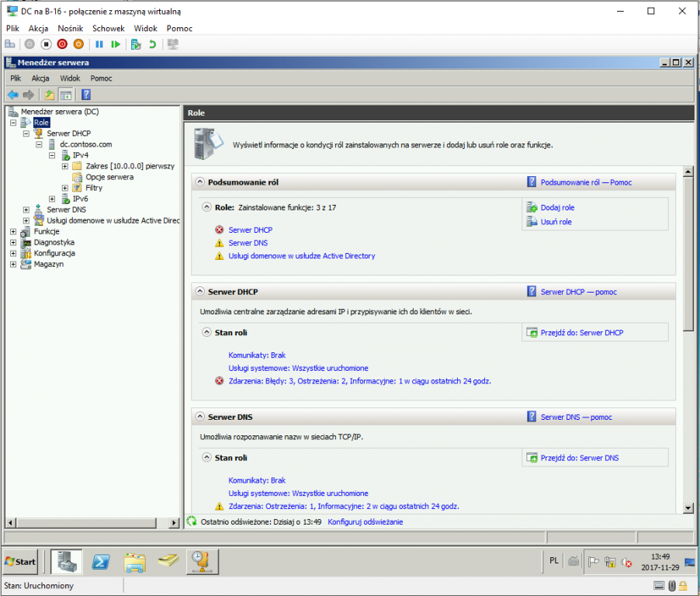Click the muted volume tray icon
700x596 pixels.
(626, 562)
